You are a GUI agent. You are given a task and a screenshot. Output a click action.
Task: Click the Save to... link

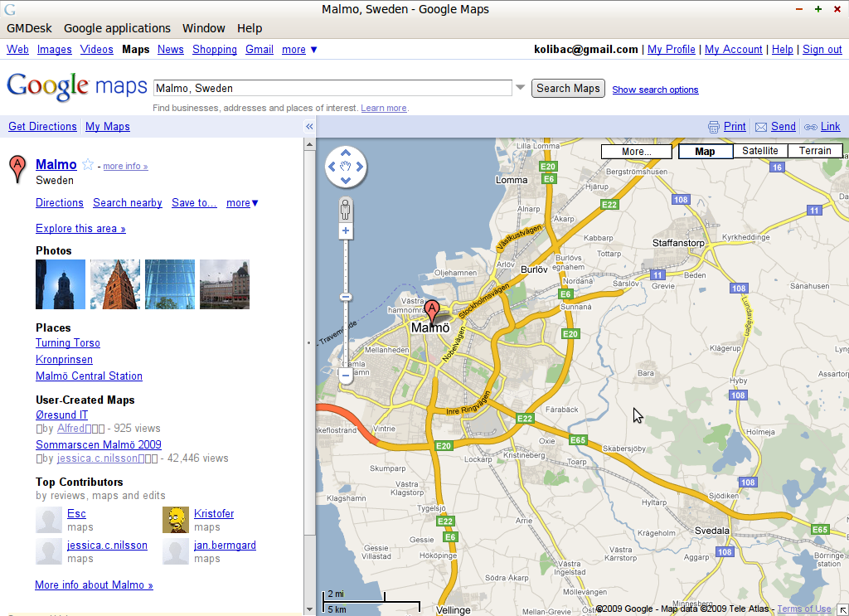coord(194,203)
